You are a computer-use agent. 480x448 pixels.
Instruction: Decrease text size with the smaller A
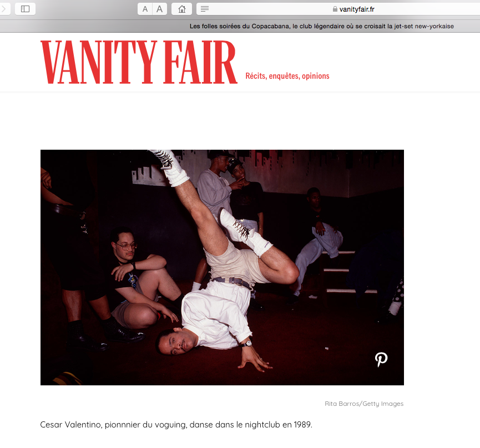click(145, 9)
